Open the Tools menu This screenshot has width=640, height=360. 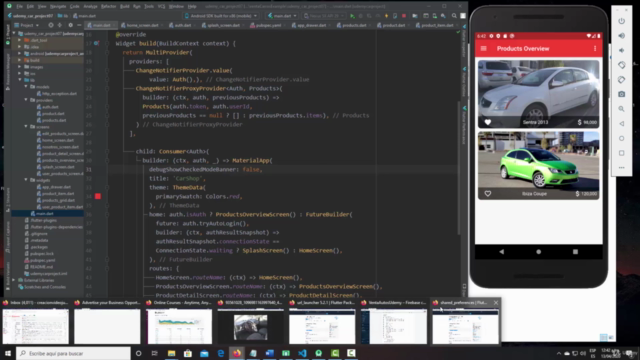[149, 7]
